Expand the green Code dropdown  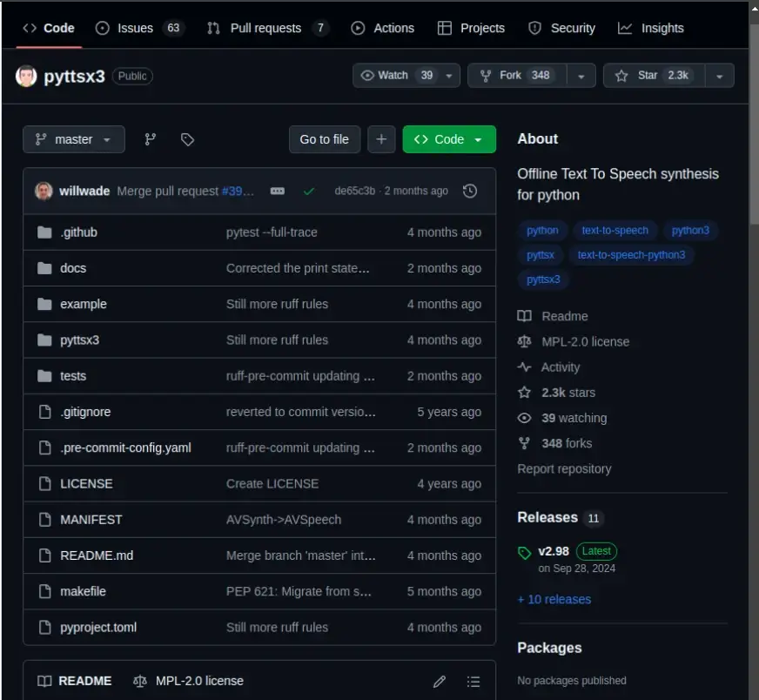[x=449, y=139]
